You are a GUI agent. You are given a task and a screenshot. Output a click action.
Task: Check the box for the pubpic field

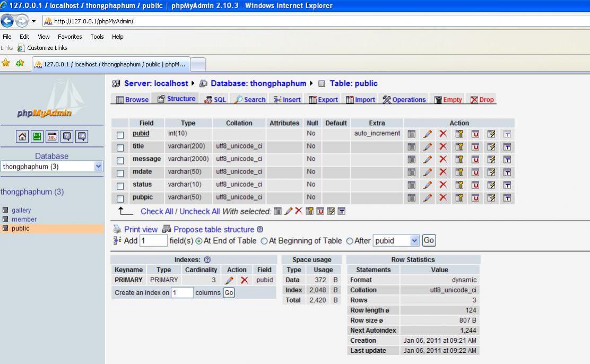point(120,198)
